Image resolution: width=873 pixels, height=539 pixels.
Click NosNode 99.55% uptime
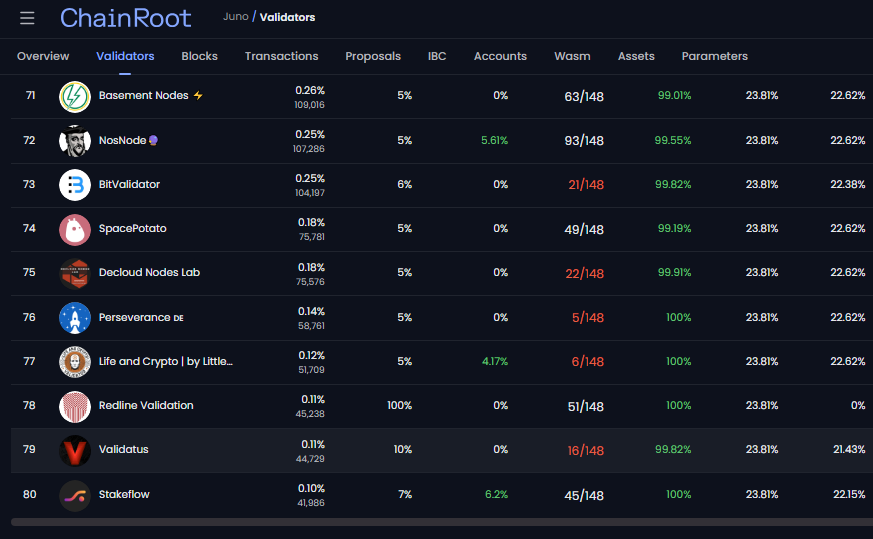point(673,140)
